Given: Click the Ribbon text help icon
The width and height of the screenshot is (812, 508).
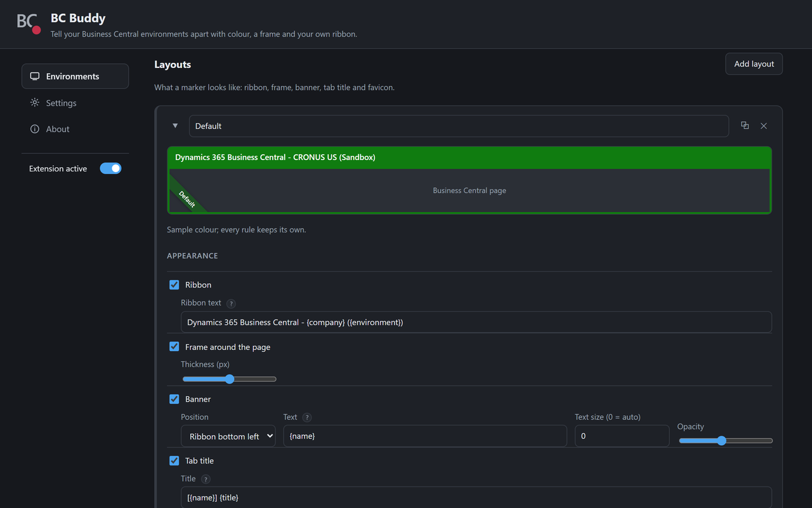Looking at the screenshot, I should tap(231, 304).
